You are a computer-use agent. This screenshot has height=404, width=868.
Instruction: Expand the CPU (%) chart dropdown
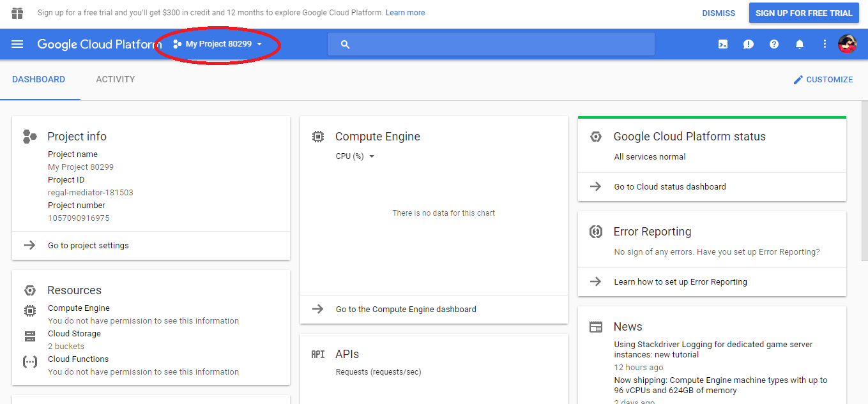355,156
